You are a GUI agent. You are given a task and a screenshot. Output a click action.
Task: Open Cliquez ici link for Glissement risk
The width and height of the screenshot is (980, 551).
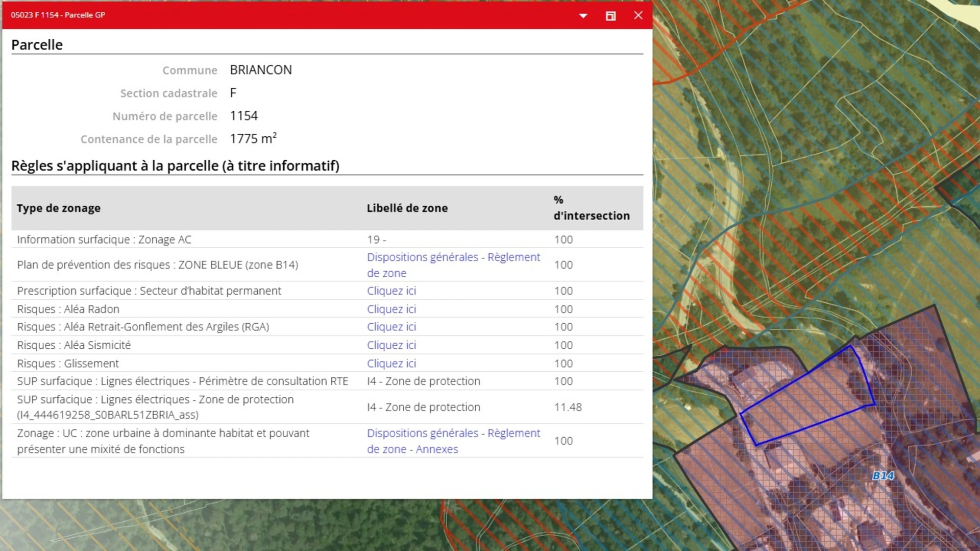pos(391,364)
